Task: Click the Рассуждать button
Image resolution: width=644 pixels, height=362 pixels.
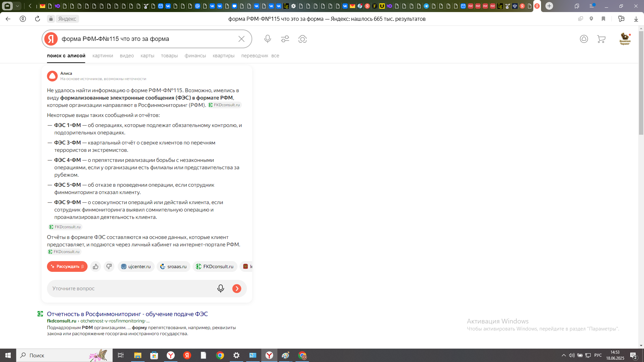Action: pyautogui.click(x=67, y=266)
